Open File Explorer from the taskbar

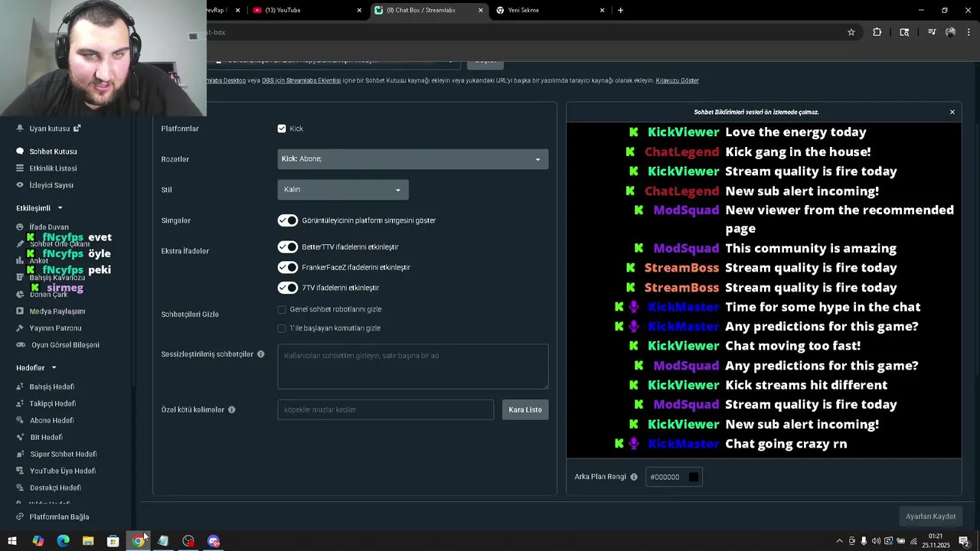click(x=88, y=541)
